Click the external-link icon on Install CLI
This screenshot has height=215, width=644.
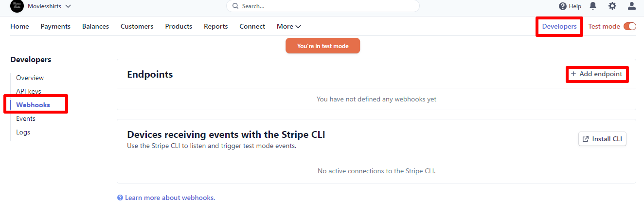tap(585, 139)
